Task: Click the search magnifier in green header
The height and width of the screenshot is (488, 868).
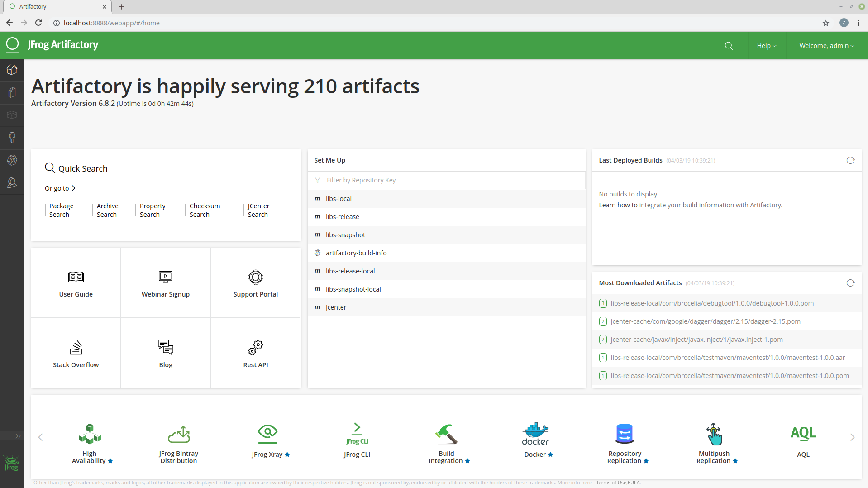Action: (729, 46)
